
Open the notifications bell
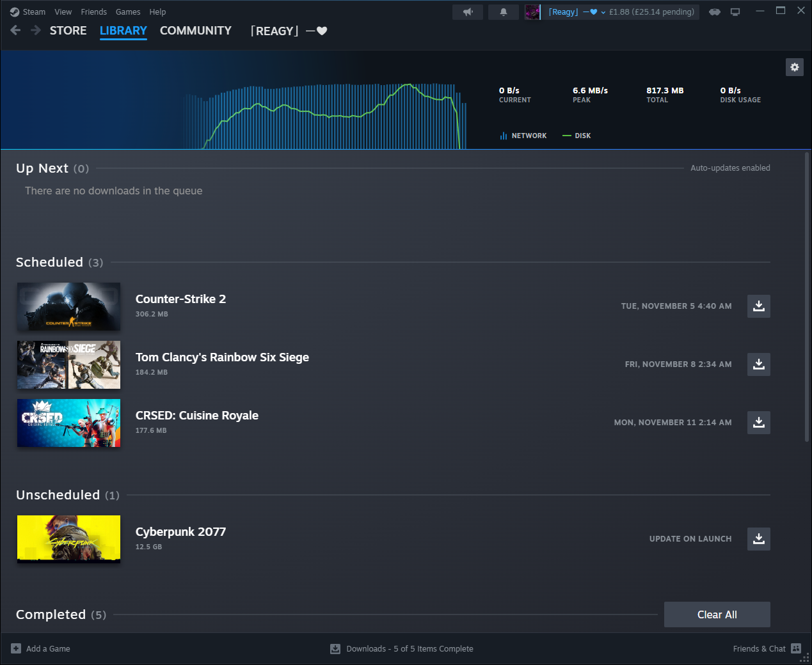tap(504, 12)
